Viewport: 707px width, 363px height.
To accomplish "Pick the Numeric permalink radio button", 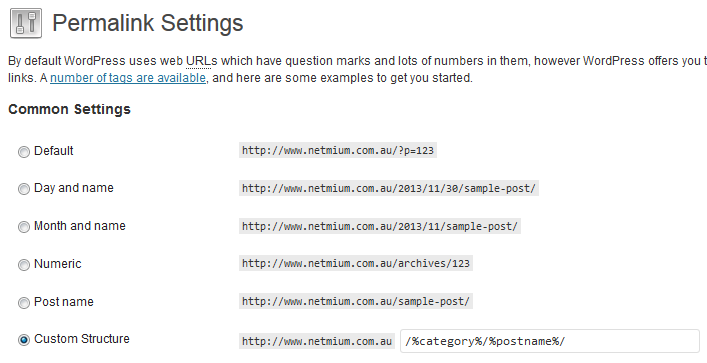I will click(24, 265).
